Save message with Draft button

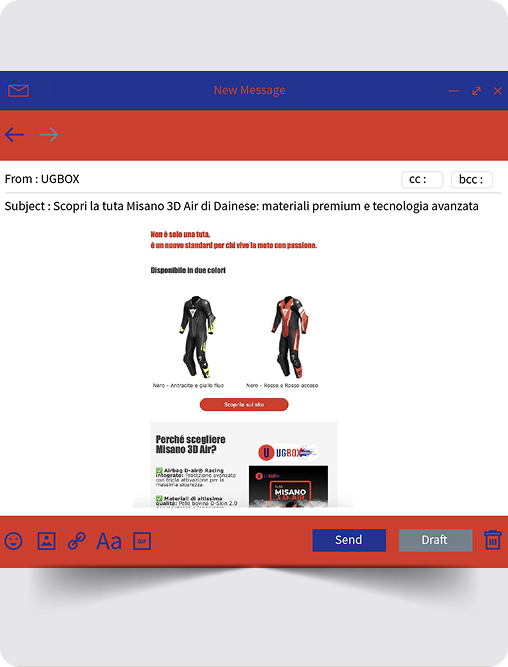(435, 540)
